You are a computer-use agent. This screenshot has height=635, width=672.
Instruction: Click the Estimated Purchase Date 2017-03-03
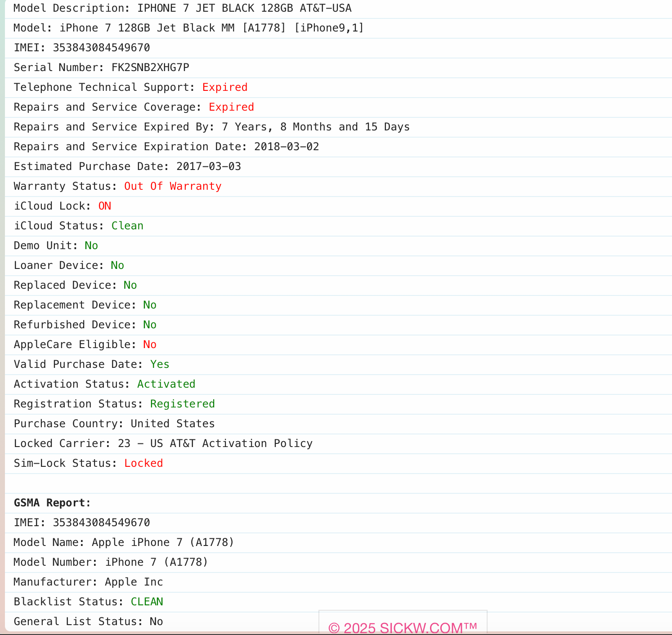(x=209, y=166)
